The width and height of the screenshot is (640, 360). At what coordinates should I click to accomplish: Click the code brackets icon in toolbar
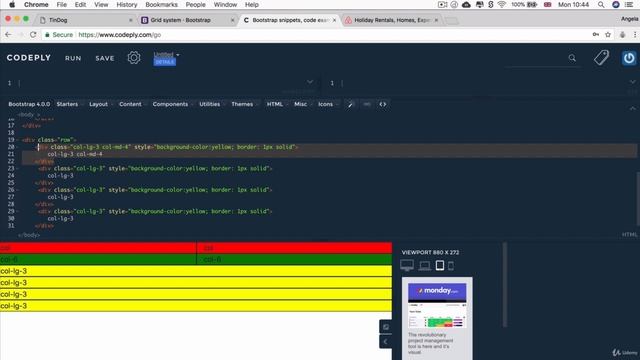(382, 104)
